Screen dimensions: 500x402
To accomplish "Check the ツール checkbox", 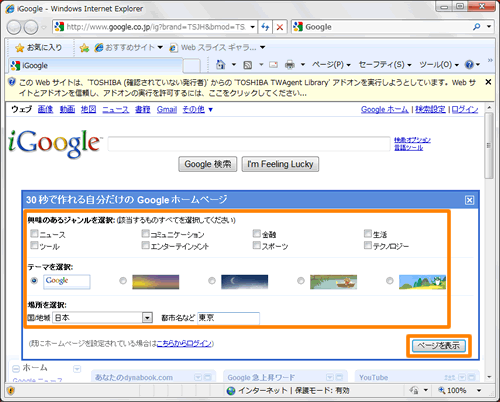I will point(34,245).
